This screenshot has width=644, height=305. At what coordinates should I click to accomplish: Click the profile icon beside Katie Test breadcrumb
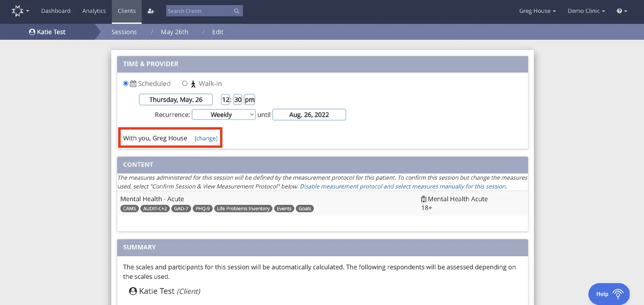(32, 32)
